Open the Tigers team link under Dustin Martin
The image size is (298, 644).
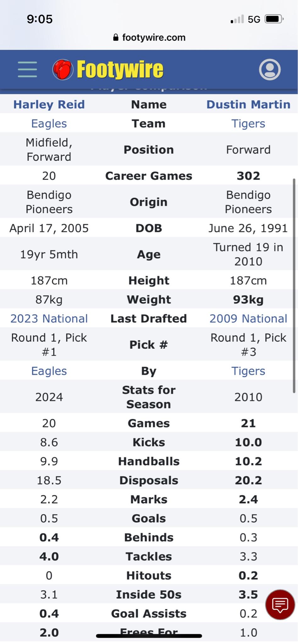coord(248,124)
